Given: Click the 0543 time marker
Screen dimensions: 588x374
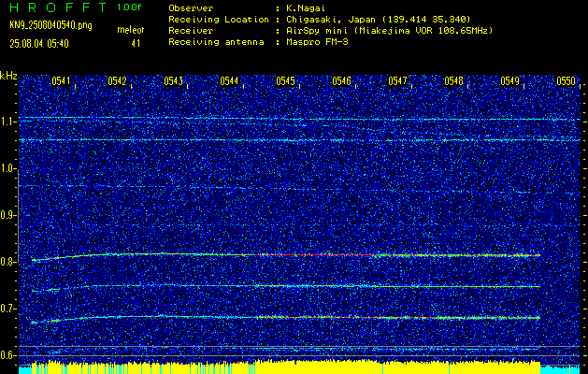Looking at the screenshot, I should click(x=173, y=81).
